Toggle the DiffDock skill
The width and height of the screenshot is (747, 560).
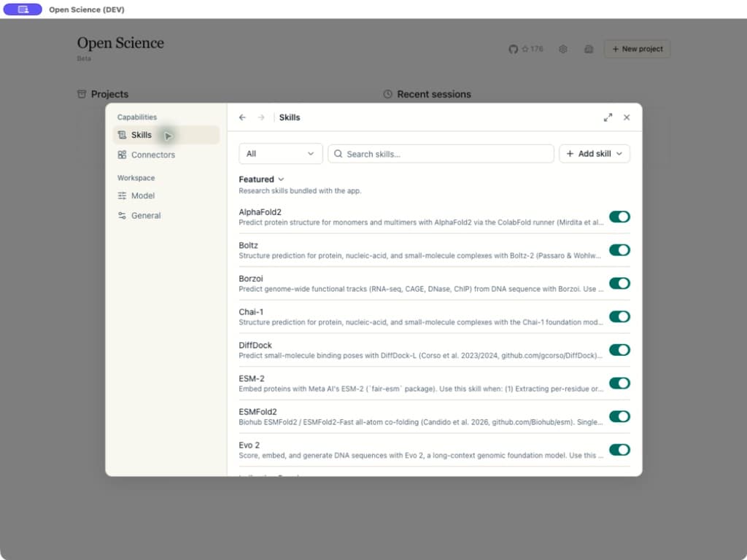619,350
